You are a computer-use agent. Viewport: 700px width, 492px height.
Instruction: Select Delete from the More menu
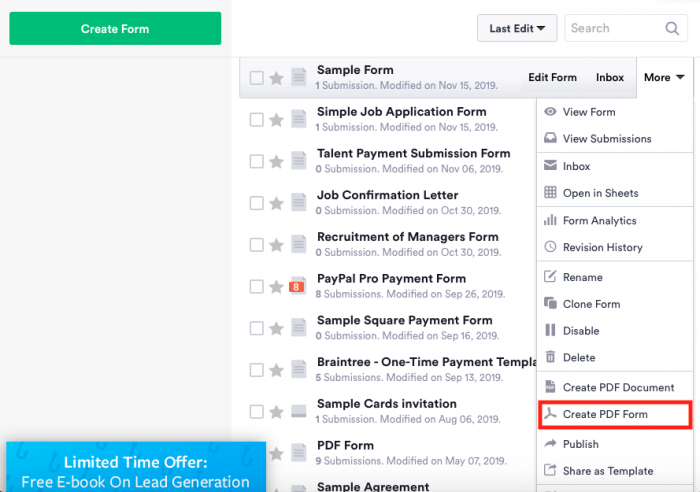(x=579, y=358)
